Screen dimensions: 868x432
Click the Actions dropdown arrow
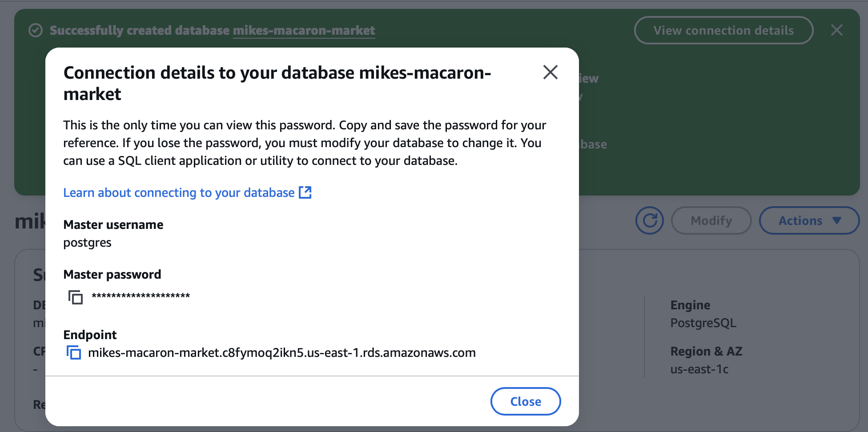tap(836, 220)
